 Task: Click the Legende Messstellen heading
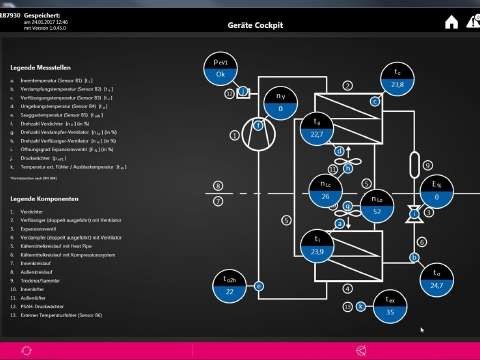pyautogui.click(x=41, y=68)
